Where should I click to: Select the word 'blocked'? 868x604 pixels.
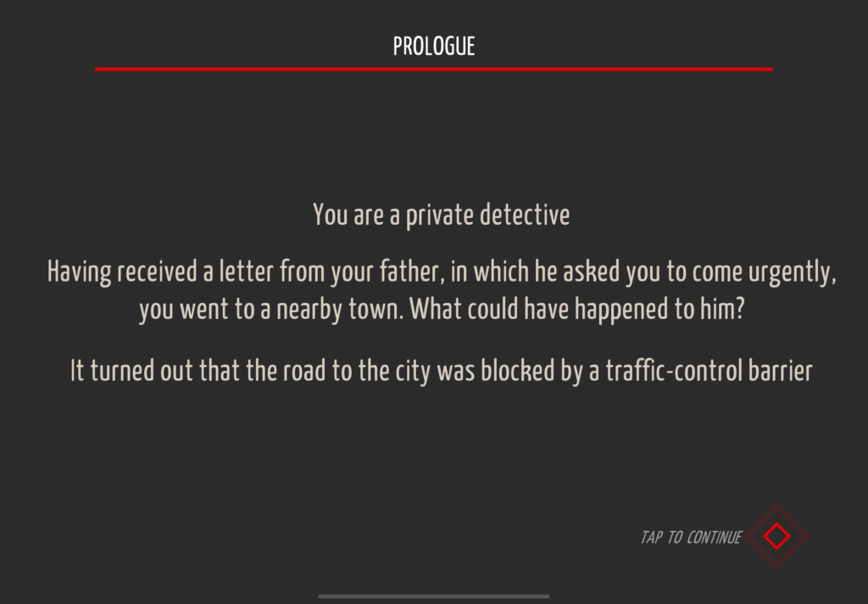point(517,371)
